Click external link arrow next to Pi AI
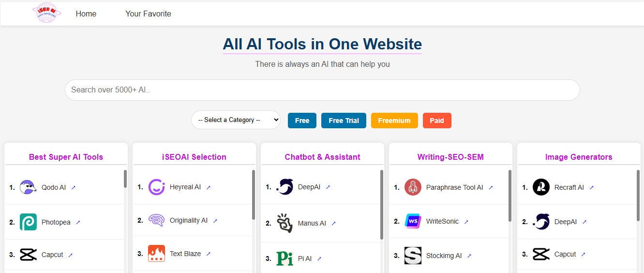 [319, 259]
